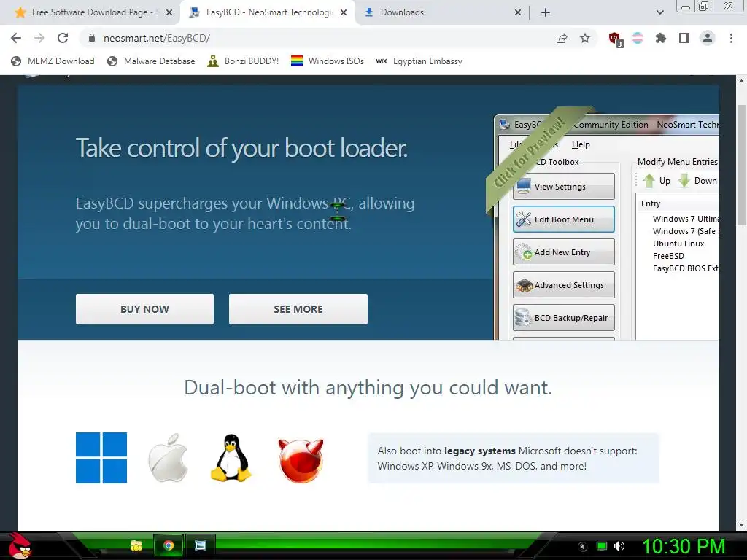
Task: Select FreeBSD entry in preview
Action: coord(668,256)
